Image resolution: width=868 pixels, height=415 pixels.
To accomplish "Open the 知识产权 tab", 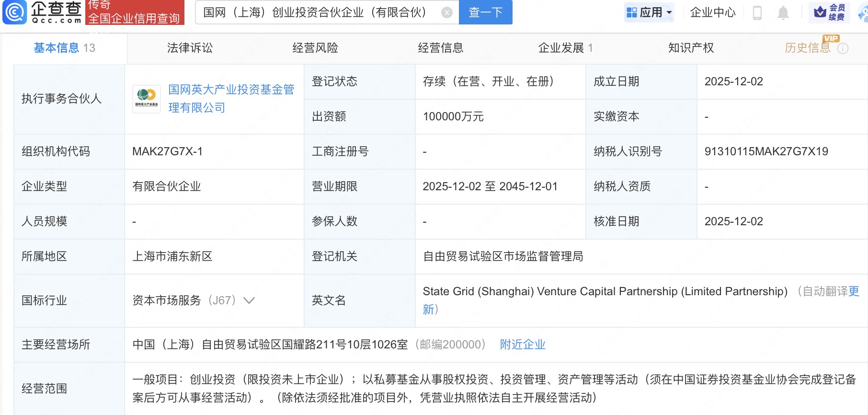I will pyautogui.click(x=691, y=48).
